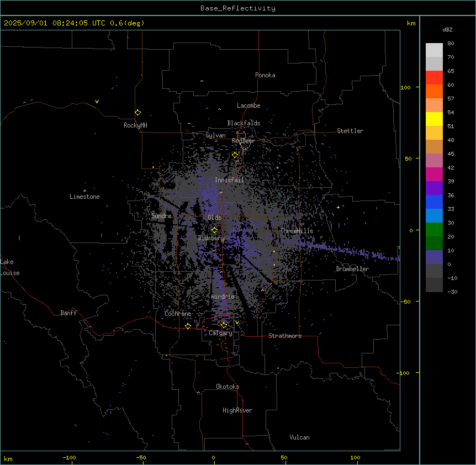Image resolution: width=476 pixels, height=465 pixels.
Task: Click the RedDeer city label
Action: click(x=243, y=141)
